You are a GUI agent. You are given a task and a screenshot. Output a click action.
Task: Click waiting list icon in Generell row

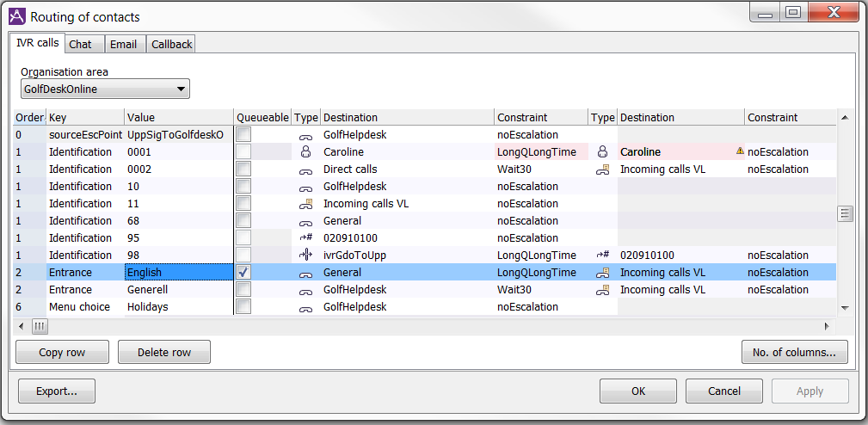[603, 289]
